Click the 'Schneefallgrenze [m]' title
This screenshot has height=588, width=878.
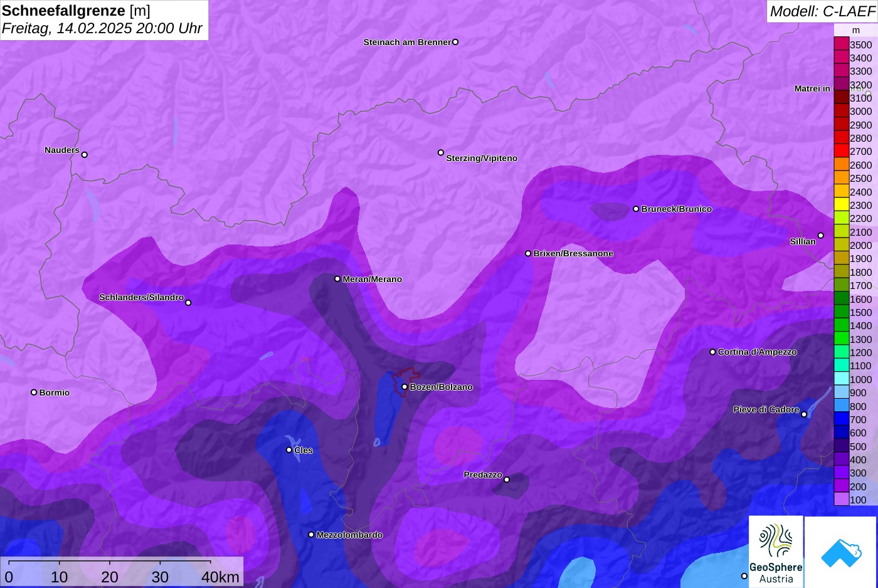click(x=76, y=11)
